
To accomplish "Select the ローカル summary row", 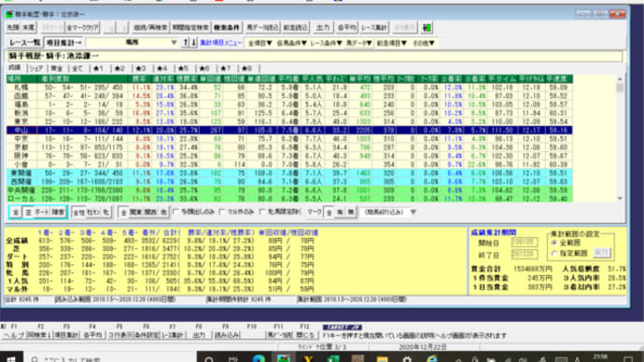I will (289, 199).
